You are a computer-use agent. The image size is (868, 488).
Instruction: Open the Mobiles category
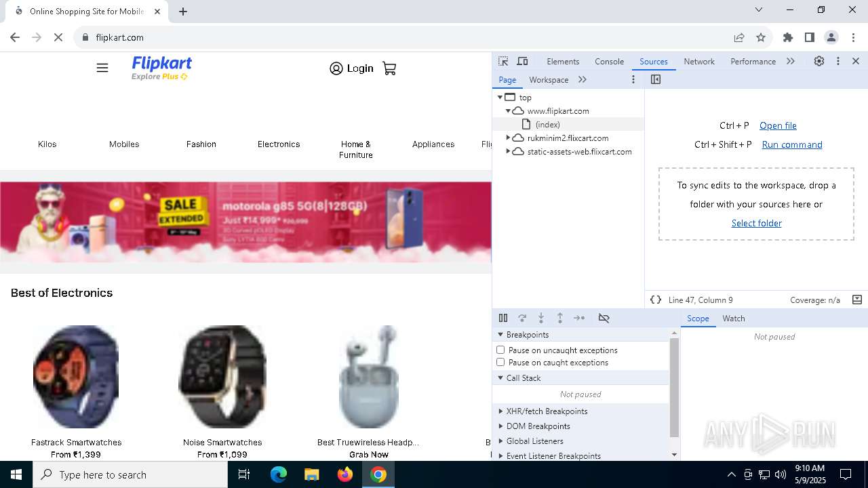(124, 144)
